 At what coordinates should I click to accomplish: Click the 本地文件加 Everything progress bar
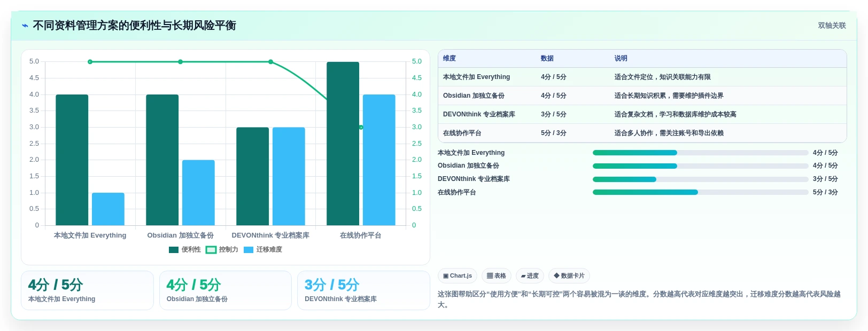700,153
